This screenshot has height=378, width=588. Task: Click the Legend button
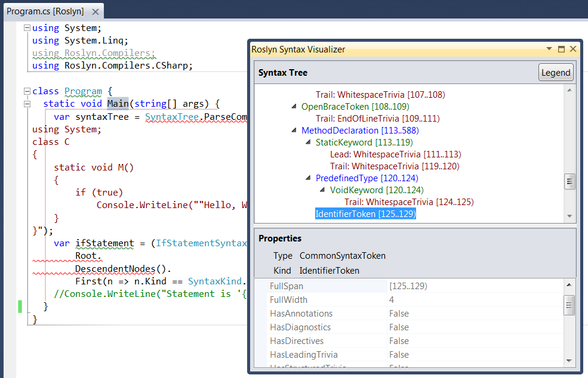pos(556,72)
